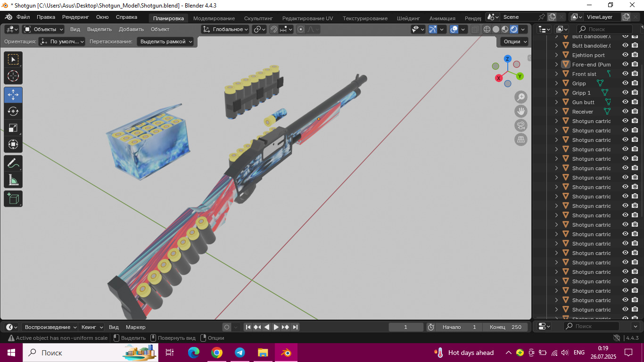This screenshot has width=644, height=362.
Task: Switch to wireframe viewport shading
Action: (x=487, y=29)
